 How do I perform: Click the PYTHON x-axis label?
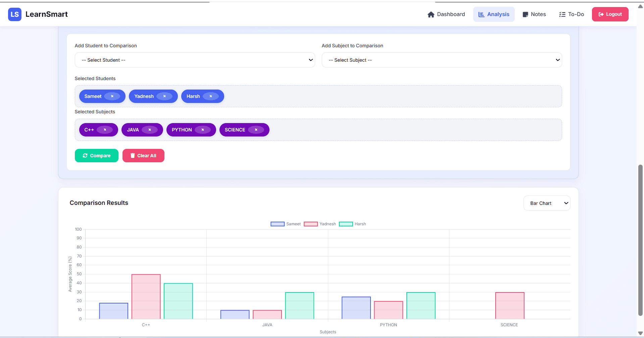389,325
